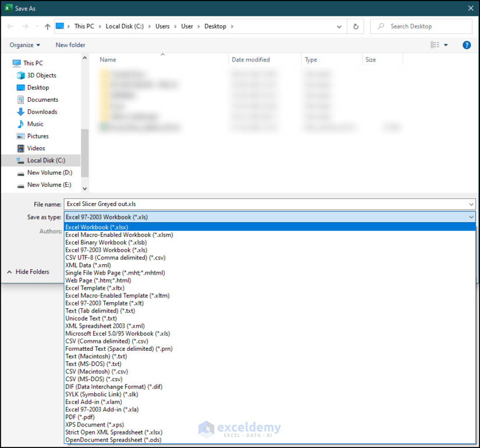Click sidebar scrollbar up arrow
This screenshot has height=448, width=480.
tap(85, 58)
